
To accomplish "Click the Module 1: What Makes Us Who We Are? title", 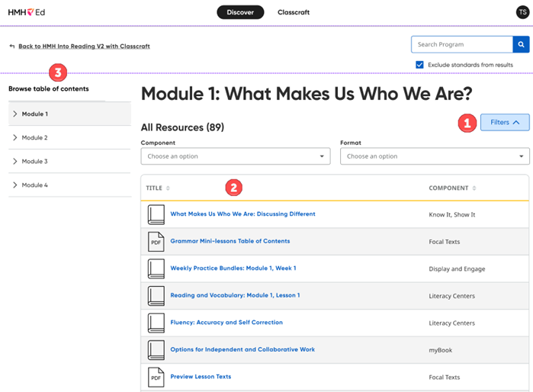I will pos(307,94).
